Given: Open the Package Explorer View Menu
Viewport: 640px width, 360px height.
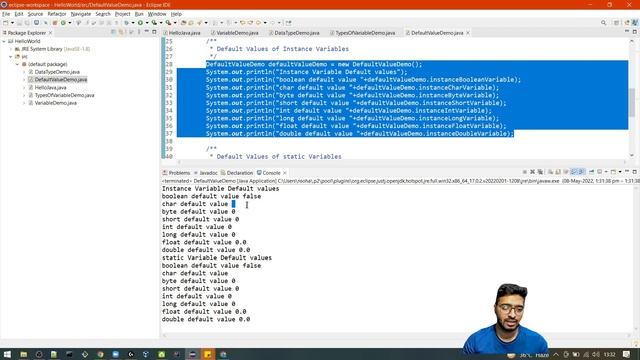Looking at the screenshot, I should [x=139, y=32].
